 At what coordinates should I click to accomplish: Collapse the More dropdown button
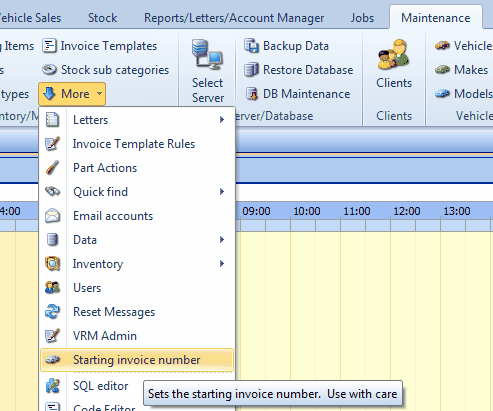(72, 94)
